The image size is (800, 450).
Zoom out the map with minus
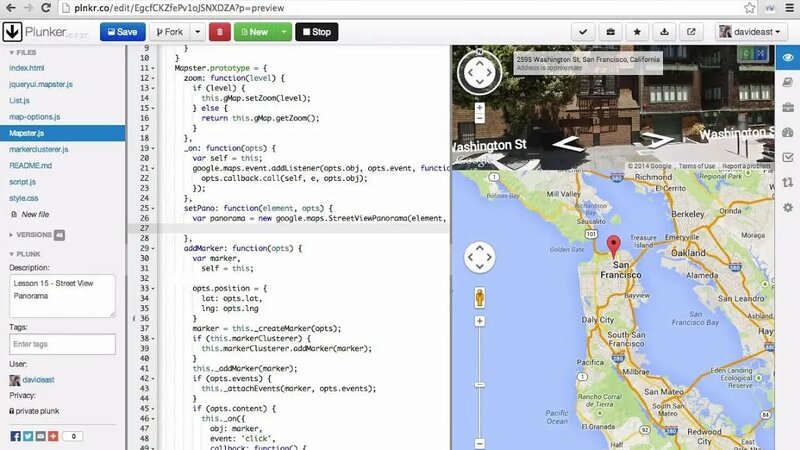point(480,444)
